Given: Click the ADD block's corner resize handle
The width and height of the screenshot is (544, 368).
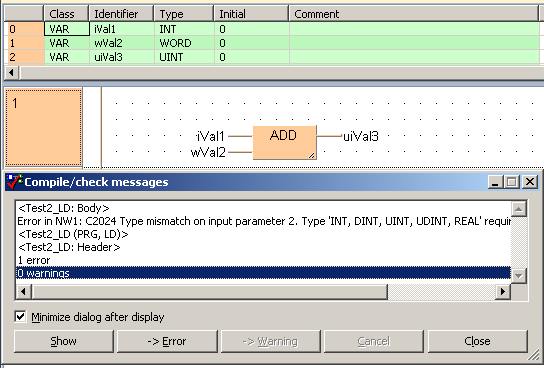Looking at the screenshot, I should [x=312, y=155].
